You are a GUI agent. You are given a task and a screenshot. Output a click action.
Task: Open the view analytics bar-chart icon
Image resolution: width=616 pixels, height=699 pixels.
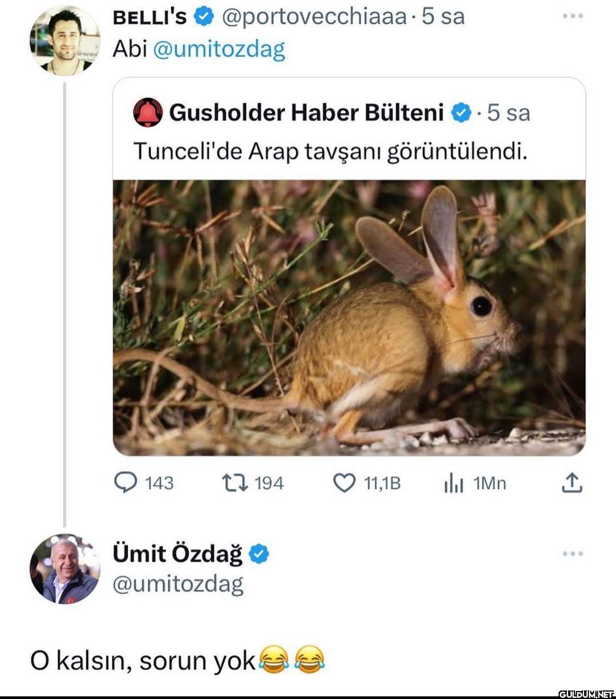click(x=453, y=483)
